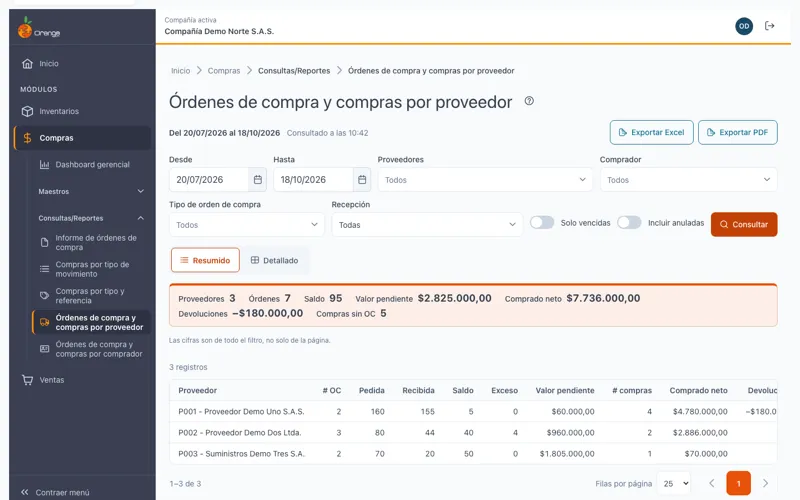
Task: Go to previous page arrow
Action: [712, 483]
